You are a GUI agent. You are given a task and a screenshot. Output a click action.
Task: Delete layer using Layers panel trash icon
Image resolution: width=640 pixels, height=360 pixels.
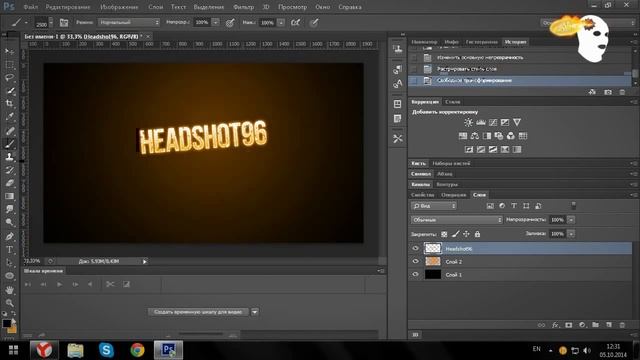pos(622,325)
